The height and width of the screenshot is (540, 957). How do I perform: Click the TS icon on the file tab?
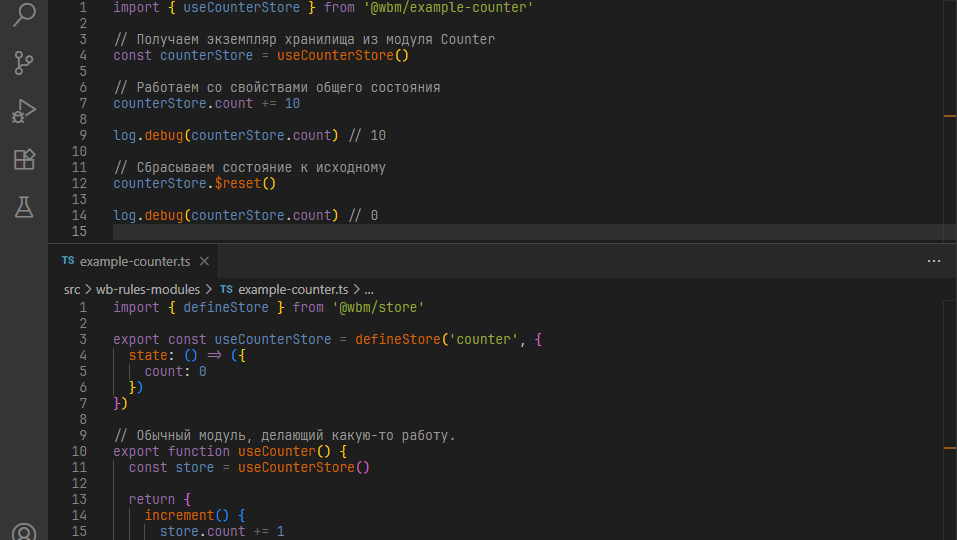click(x=68, y=261)
